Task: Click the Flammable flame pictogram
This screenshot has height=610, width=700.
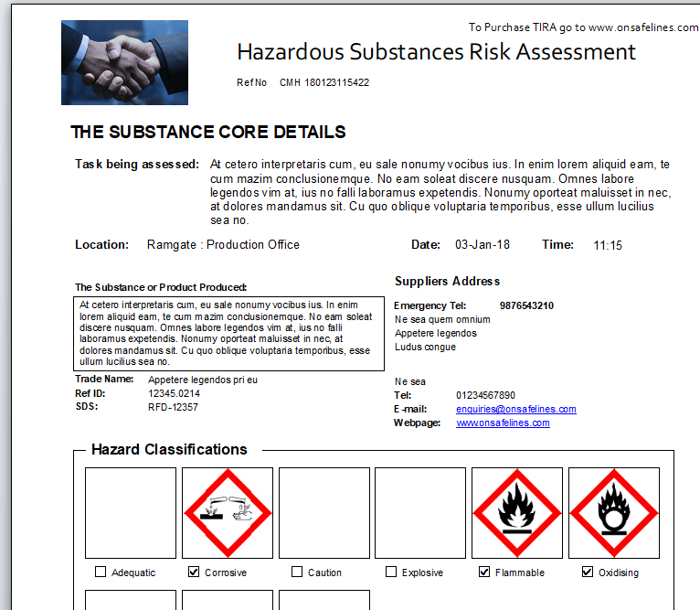Action: pos(517,513)
